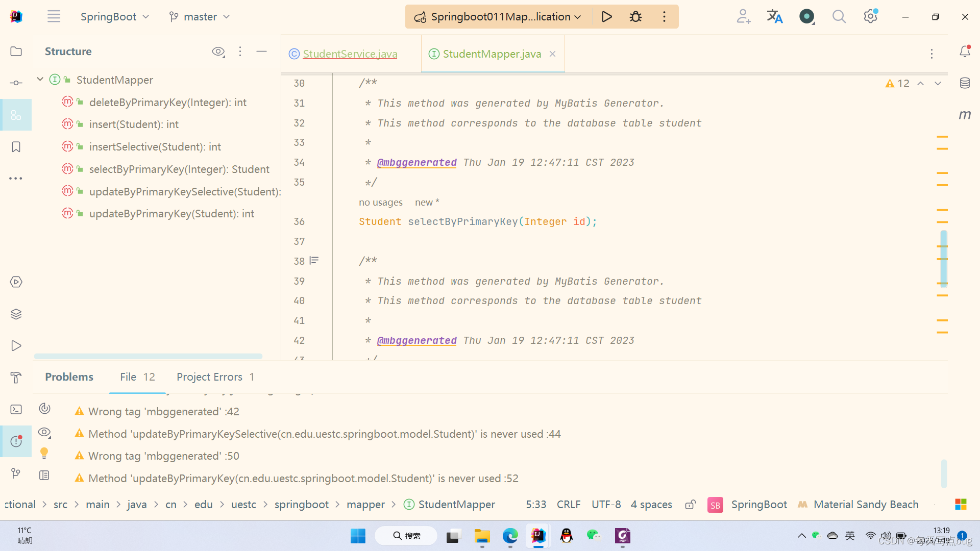This screenshot has height=551, width=980.
Task: Open the Springboot011 run configuration dropdown
Action: tap(499, 17)
